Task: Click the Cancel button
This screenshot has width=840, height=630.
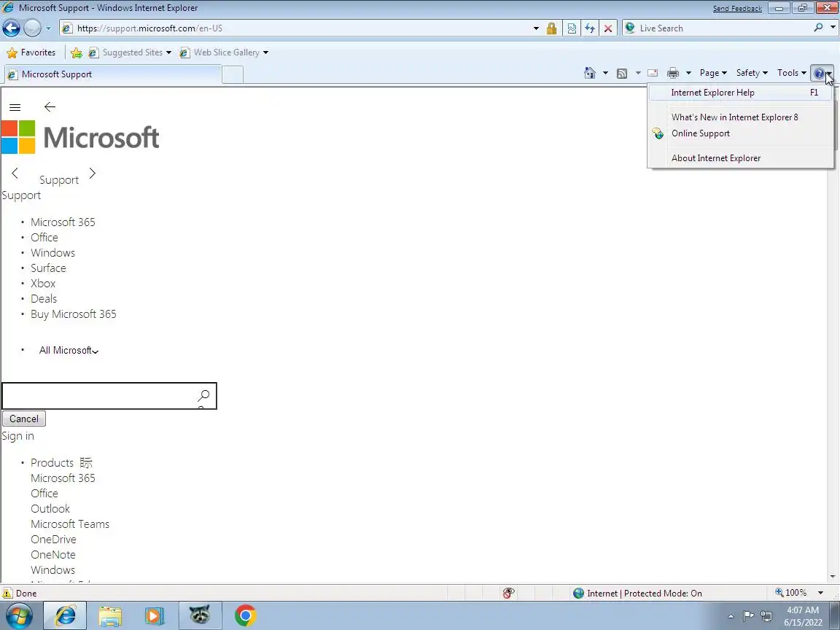Action: coord(24,419)
